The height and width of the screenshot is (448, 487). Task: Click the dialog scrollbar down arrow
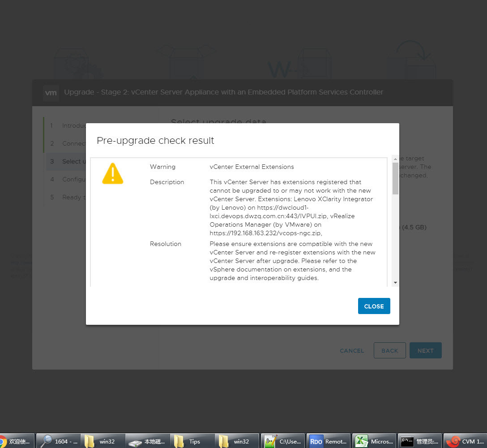pos(395,283)
